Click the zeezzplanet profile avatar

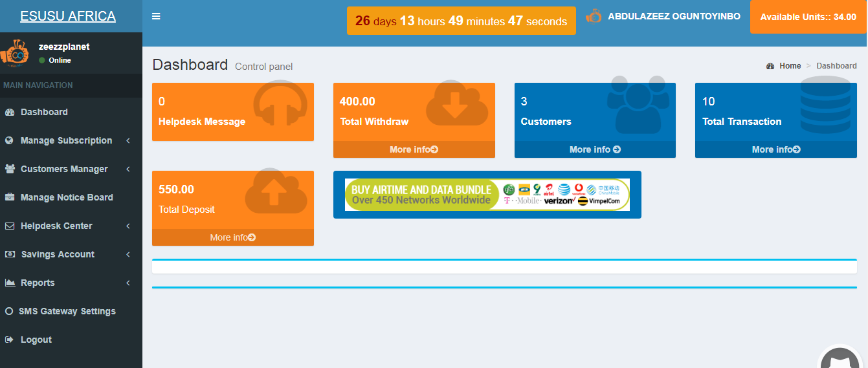pyautogui.click(x=15, y=52)
